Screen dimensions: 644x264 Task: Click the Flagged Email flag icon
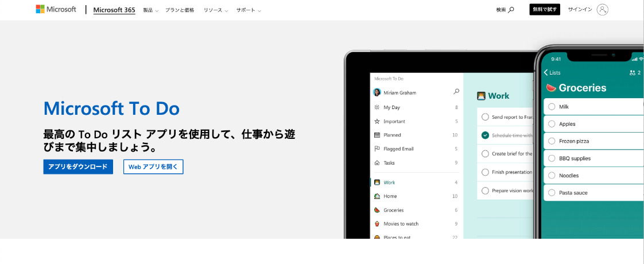coord(377,149)
